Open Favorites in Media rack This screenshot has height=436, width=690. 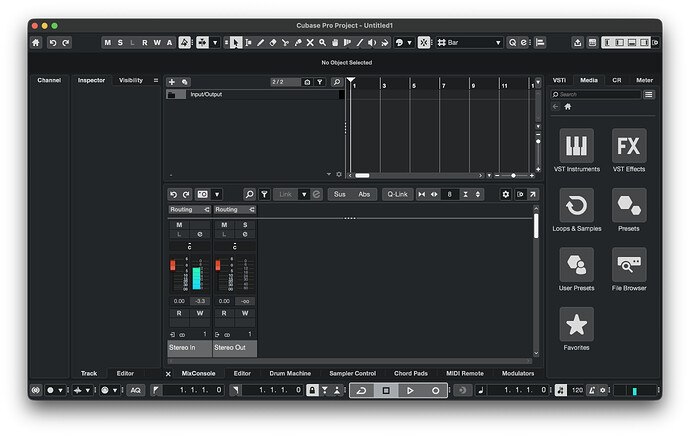pyautogui.click(x=576, y=324)
